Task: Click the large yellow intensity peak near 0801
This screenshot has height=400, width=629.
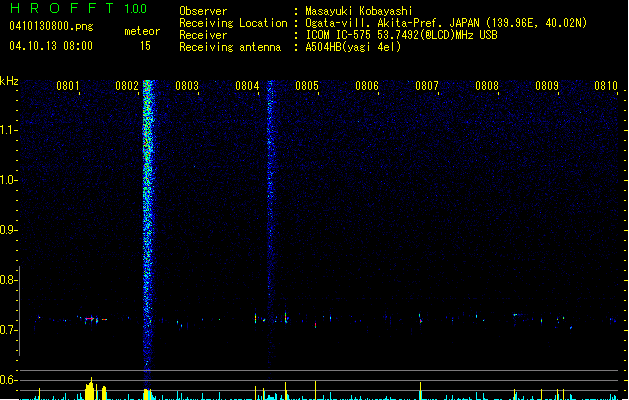Action: tap(90, 389)
